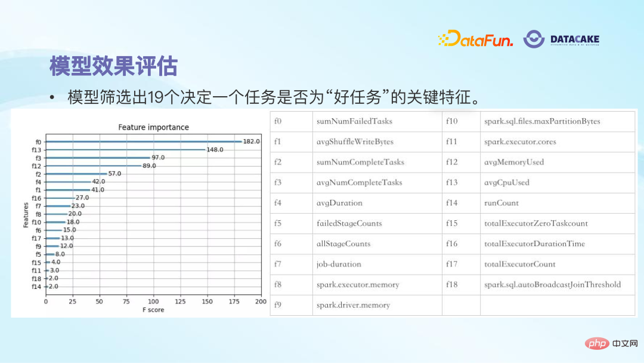
Task: Click the 57.0 bar value for f2
Action: (x=114, y=174)
